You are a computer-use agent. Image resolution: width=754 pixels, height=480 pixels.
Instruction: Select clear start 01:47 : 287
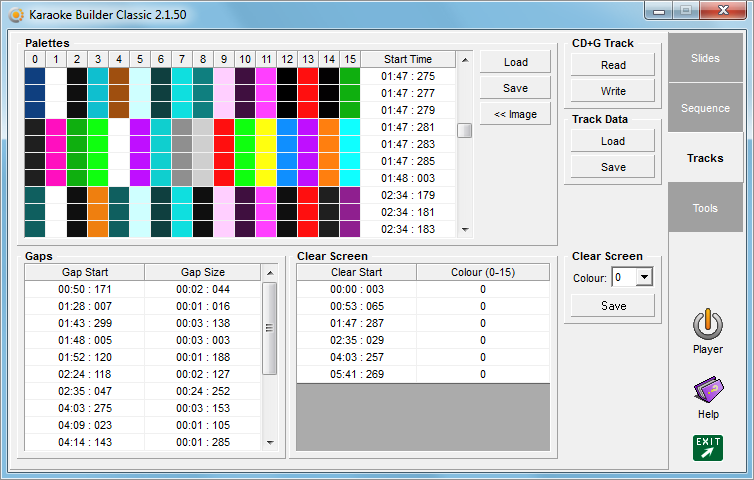[x=356, y=323]
